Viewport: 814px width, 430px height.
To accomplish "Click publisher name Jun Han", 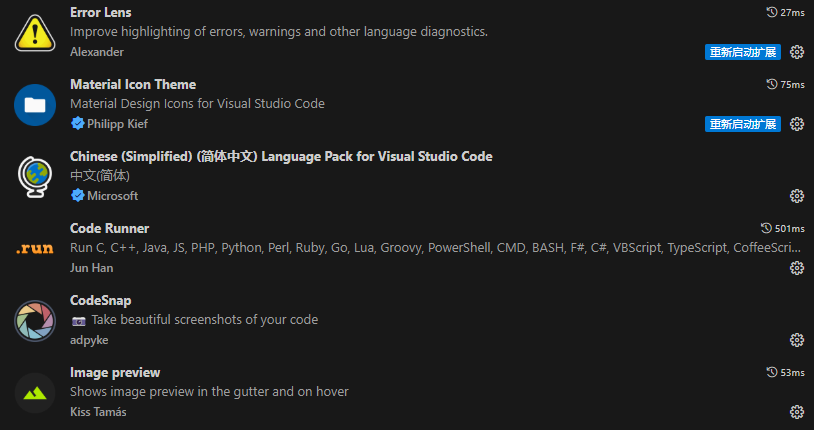I will (x=91, y=268).
